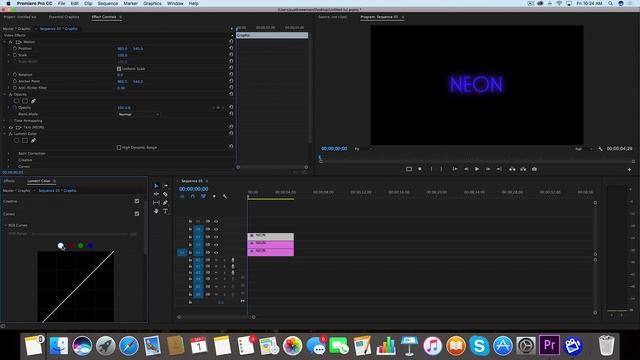Open the Clip menu
640x360 pixels.
pos(88,3)
